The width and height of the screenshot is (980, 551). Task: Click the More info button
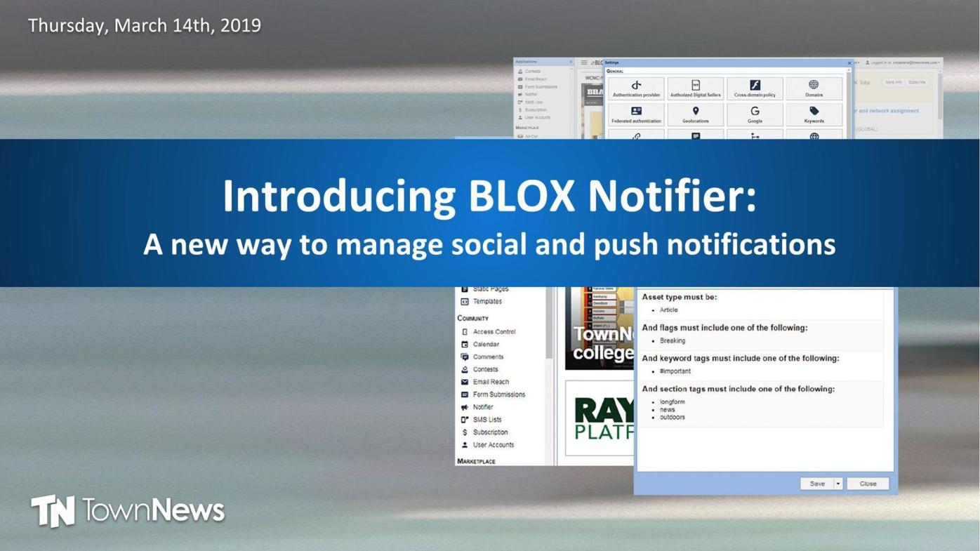(893, 82)
